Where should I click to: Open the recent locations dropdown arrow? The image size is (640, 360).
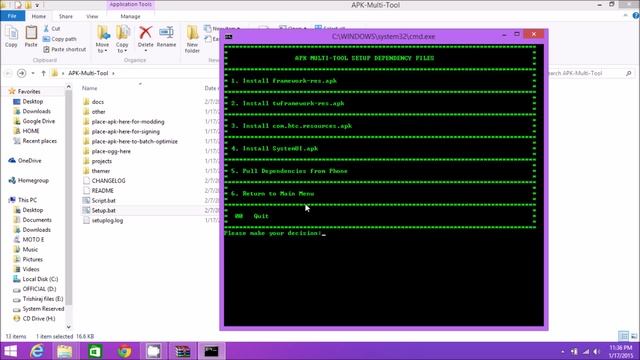click(x=33, y=73)
